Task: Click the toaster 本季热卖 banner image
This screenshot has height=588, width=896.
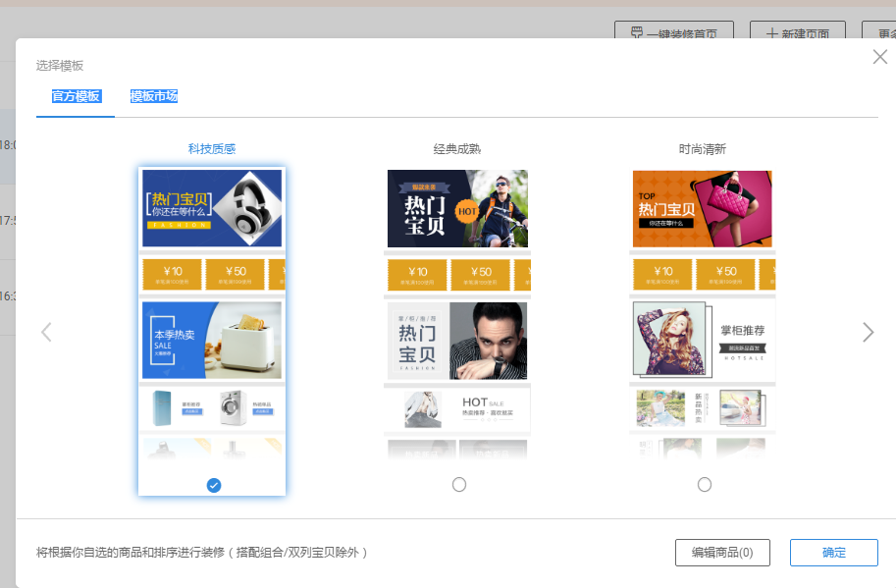Action: pyautogui.click(x=212, y=340)
